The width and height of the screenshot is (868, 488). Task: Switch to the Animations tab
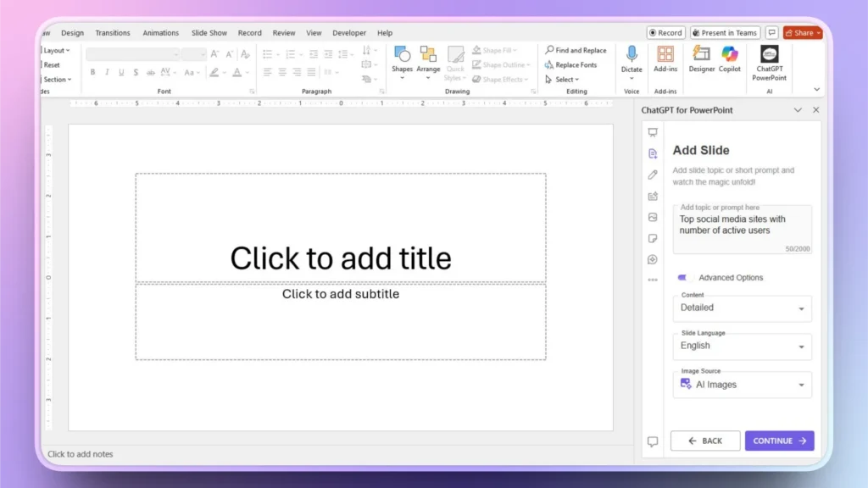(x=160, y=32)
